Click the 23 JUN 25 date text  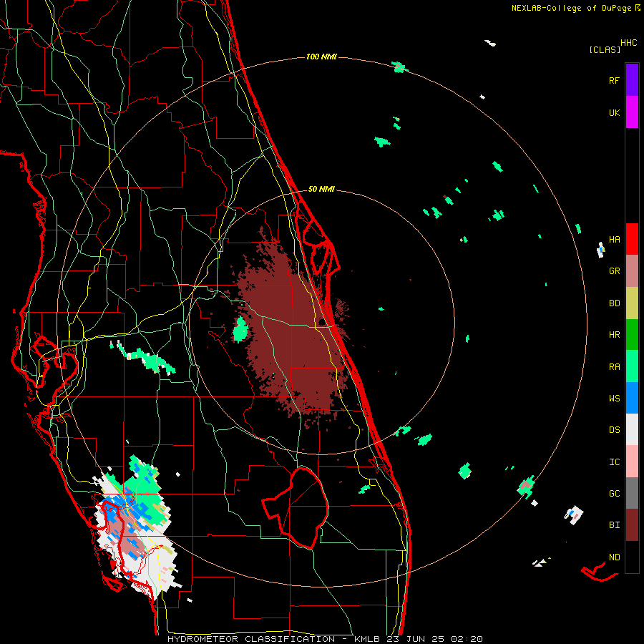point(415,639)
